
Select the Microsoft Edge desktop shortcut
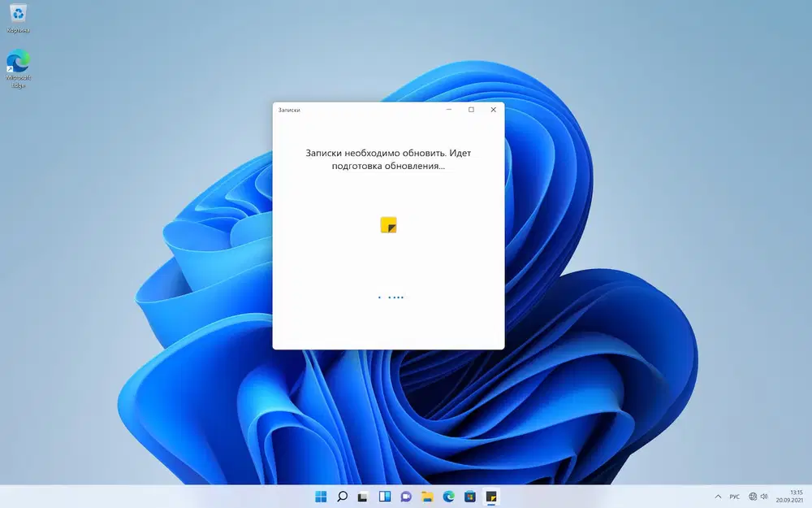tap(18, 68)
